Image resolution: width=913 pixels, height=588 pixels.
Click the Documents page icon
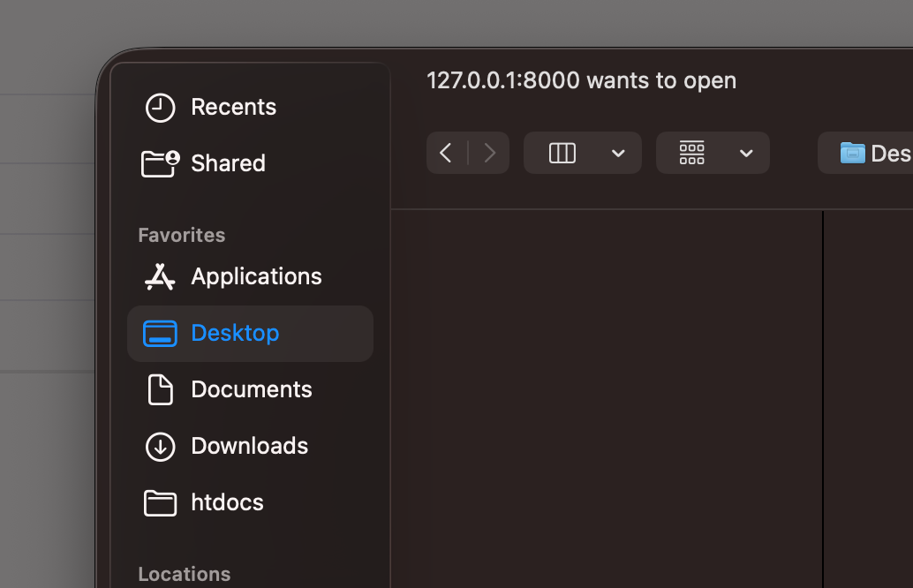[x=160, y=389]
